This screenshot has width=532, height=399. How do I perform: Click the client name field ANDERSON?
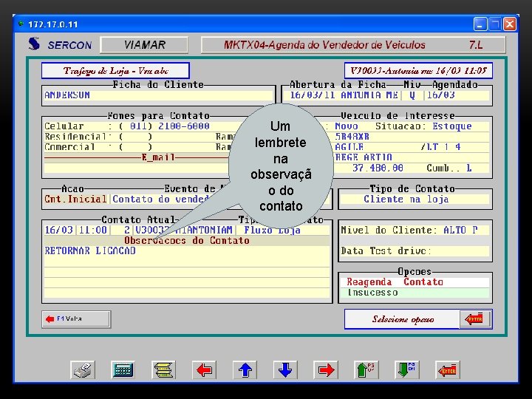(x=158, y=95)
